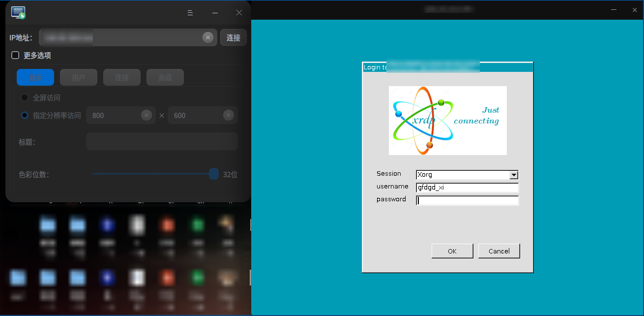Click the 连接 connect button beside the IP field

234,37
